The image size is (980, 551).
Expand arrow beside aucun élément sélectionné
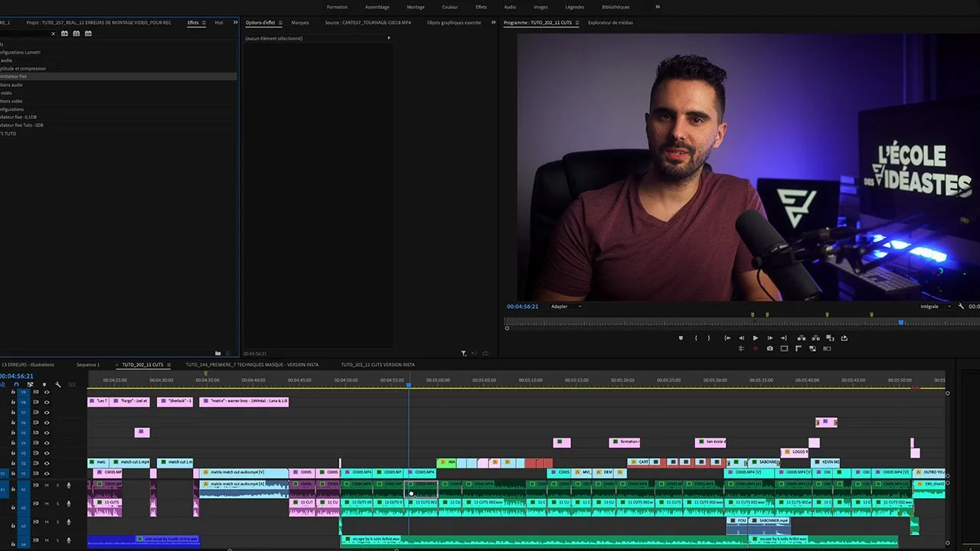pos(389,38)
